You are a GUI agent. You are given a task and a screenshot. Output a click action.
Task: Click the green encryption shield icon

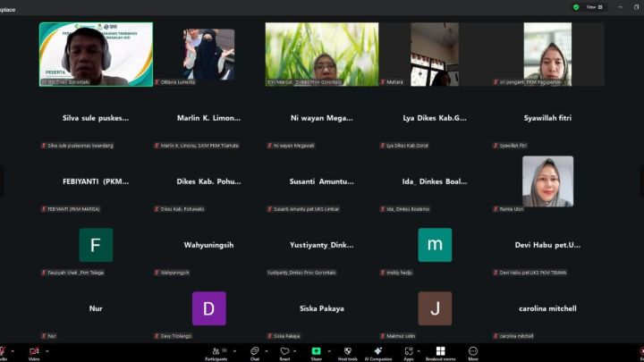tap(576, 7)
